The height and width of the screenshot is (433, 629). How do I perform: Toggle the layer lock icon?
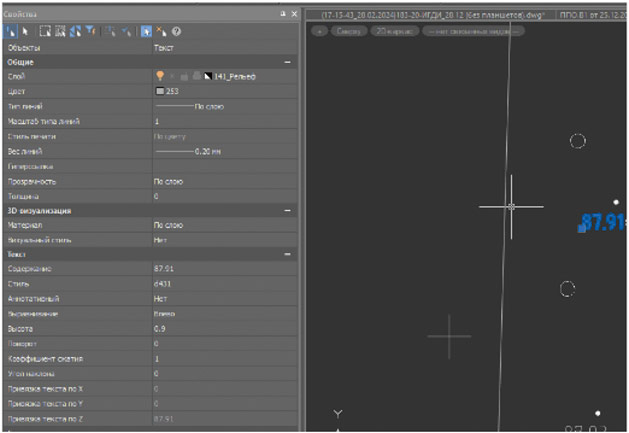click(184, 76)
